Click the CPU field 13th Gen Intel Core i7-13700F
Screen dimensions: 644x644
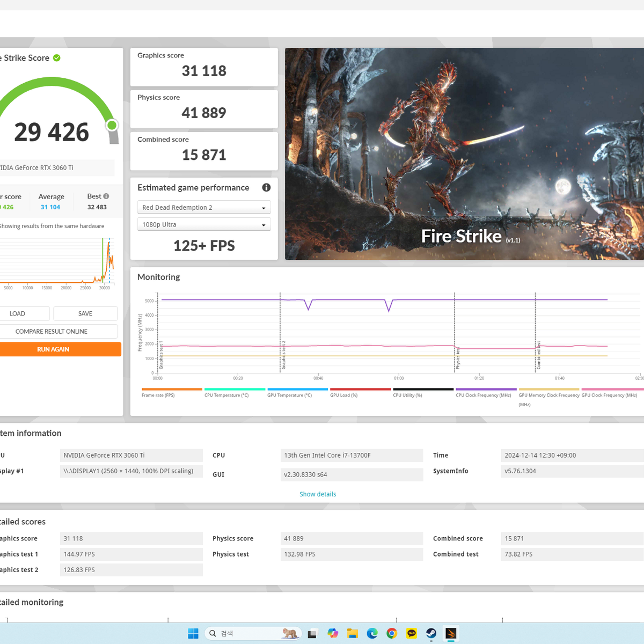point(352,455)
